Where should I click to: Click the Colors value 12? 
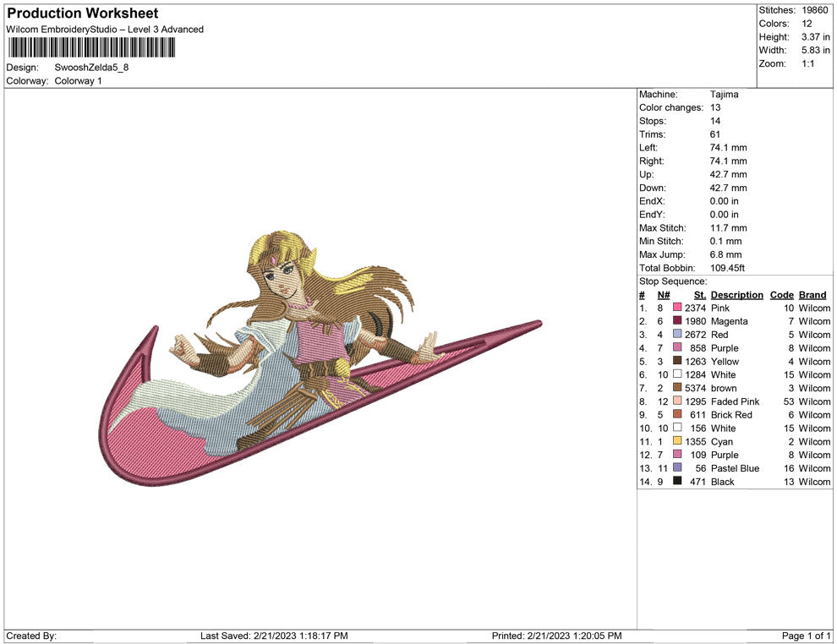pyautogui.click(x=807, y=24)
